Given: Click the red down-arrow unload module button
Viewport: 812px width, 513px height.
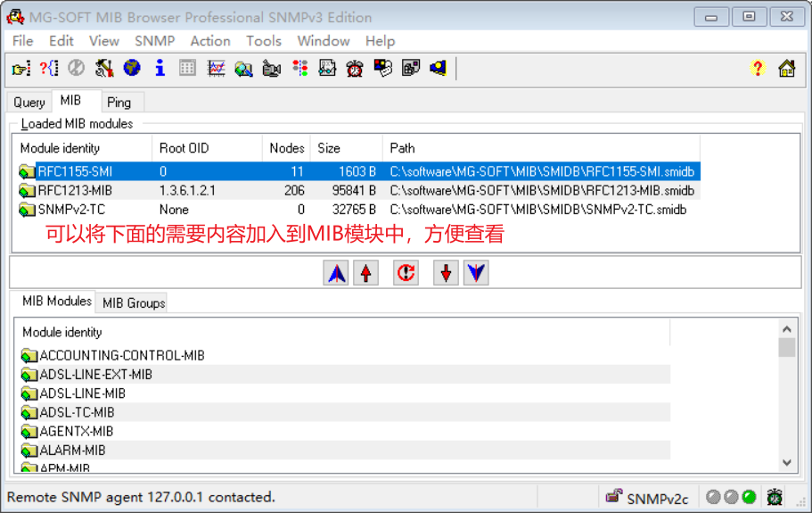Looking at the screenshot, I should coord(446,273).
